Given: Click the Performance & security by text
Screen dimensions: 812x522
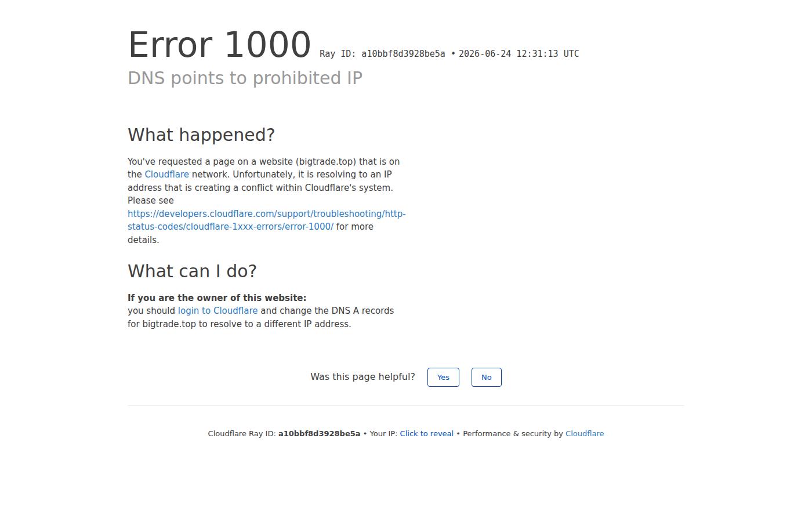Looking at the screenshot, I should click(513, 434).
